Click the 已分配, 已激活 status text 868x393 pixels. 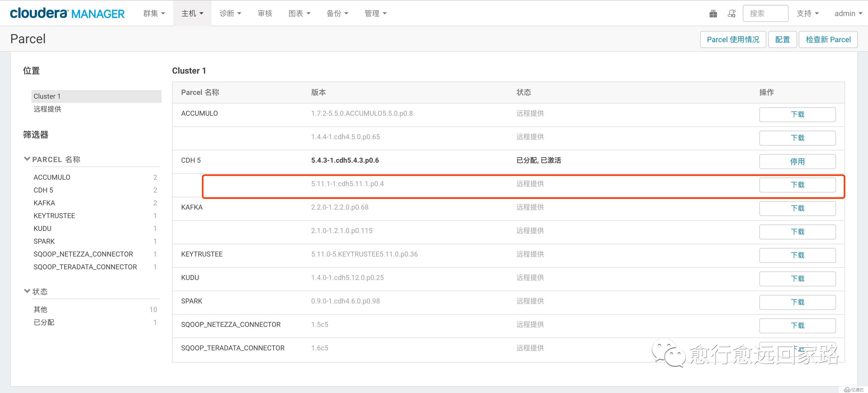(x=539, y=160)
